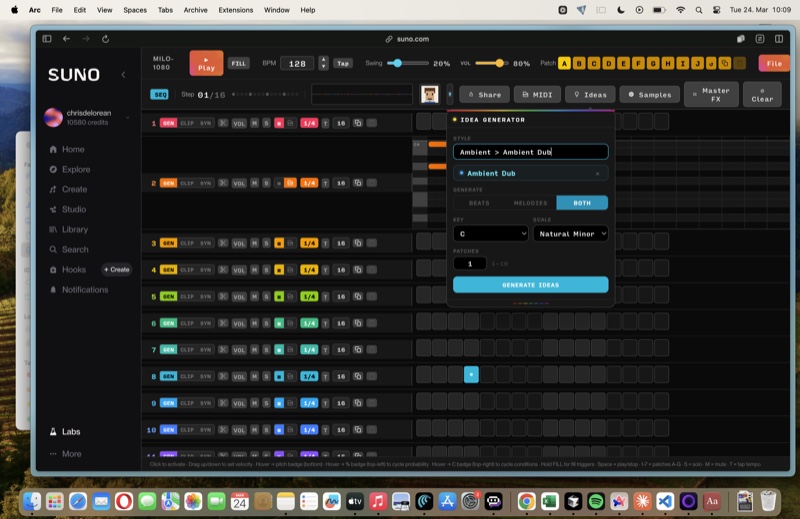This screenshot has width=800, height=519.
Task: Click the file icon on track 2
Action: (x=290, y=183)
